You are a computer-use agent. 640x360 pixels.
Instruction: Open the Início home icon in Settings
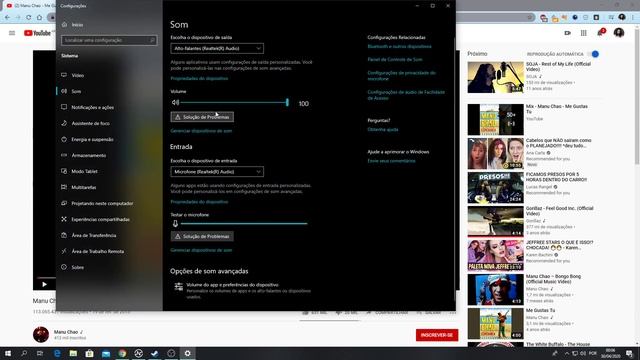[64, 24]
